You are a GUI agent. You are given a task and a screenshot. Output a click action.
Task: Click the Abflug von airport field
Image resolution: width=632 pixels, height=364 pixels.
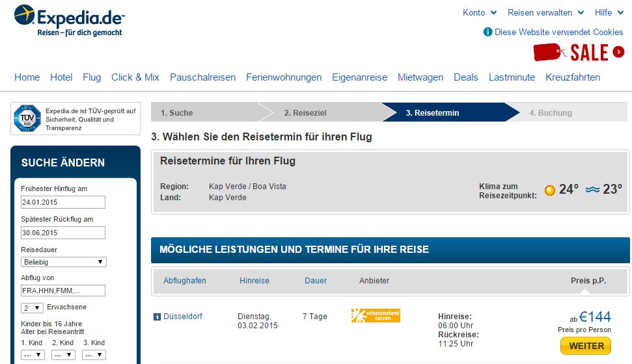click(x=63, y=291)
